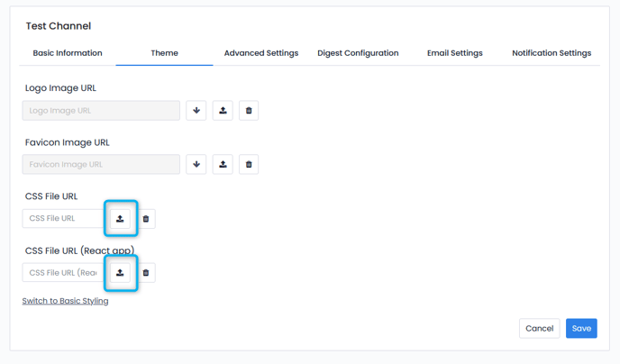Viewport: 620px width, 364px height.
Task: Focus the CSS File URL input field
Action: coord(61,219)
